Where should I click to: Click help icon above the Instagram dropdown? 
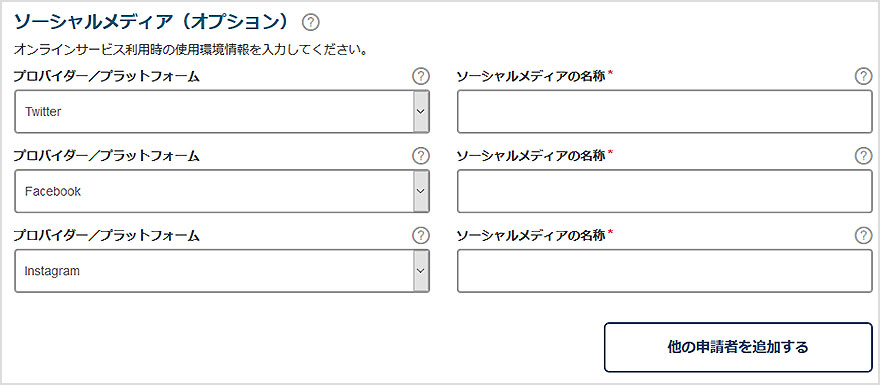coord(420,236)
